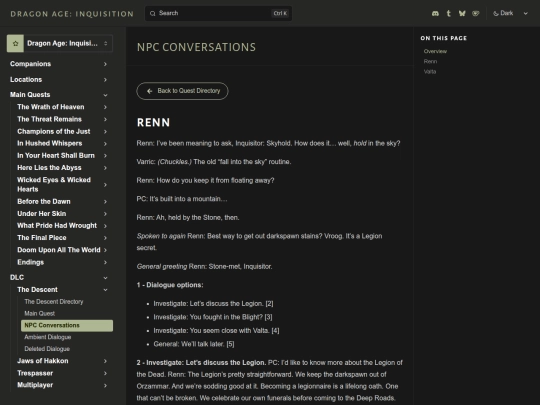Viewport: 540px width, 405px height.
Task: Open In Your Heart Shall Burn
Action: point(56,156)
